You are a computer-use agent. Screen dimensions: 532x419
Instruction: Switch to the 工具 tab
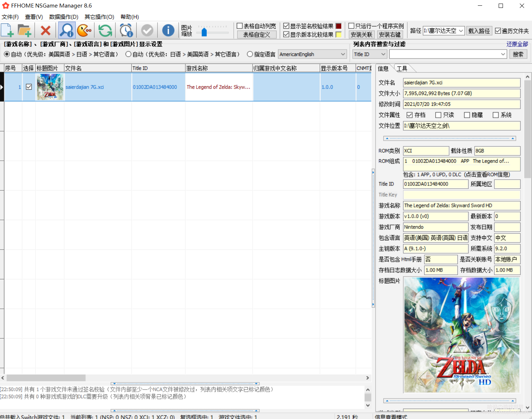click(x=402, y=69)
